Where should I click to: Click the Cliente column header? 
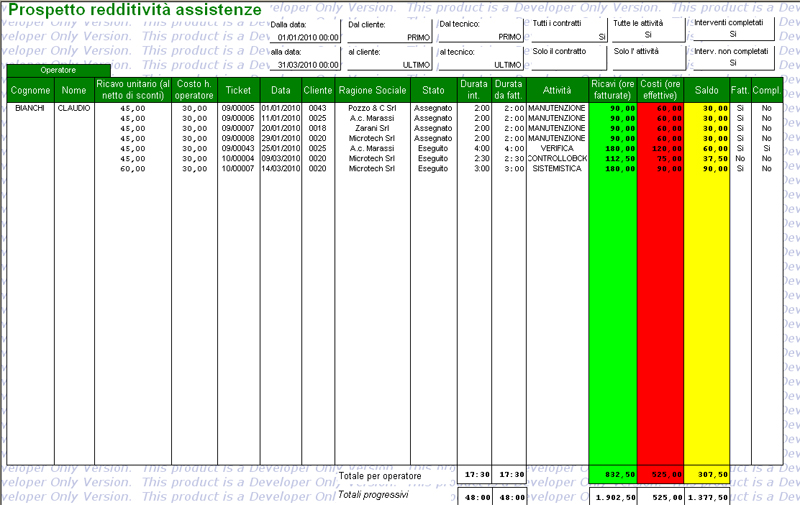(x=318, y=90)
